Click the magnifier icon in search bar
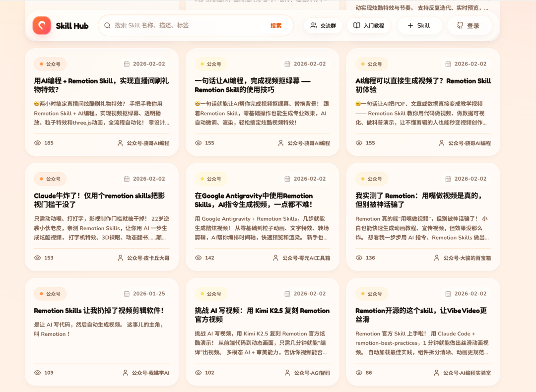 click(107, 25)
